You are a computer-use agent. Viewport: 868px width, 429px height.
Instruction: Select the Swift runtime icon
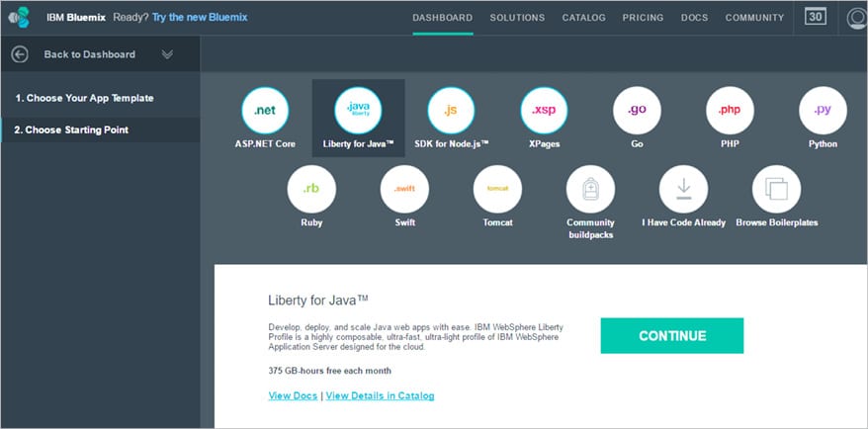404,190
